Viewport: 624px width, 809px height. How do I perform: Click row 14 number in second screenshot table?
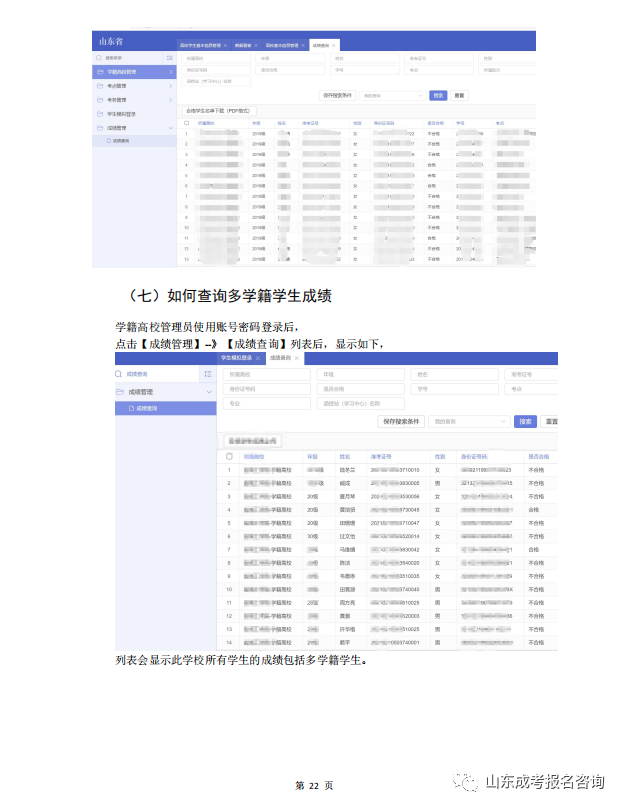click(x=229, y=642)
